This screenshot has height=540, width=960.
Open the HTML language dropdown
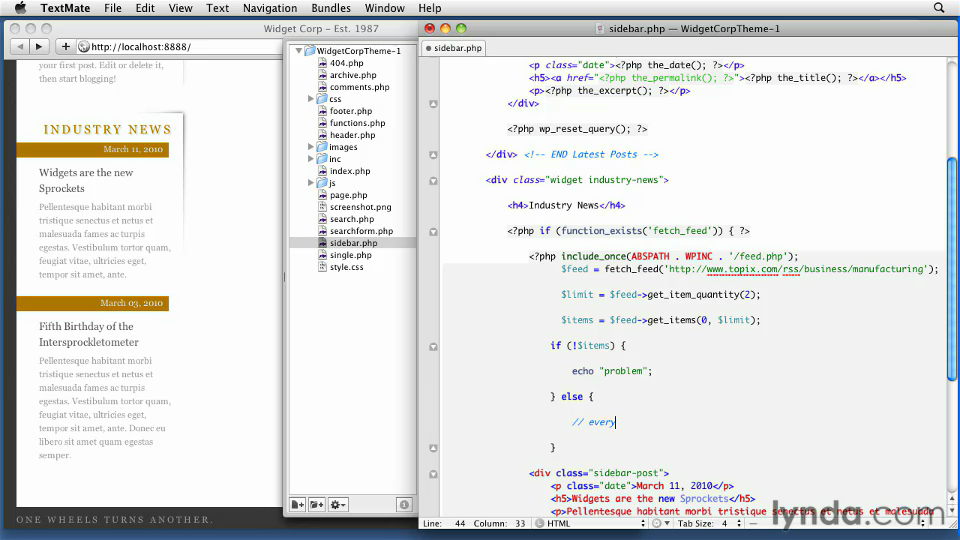591,523
